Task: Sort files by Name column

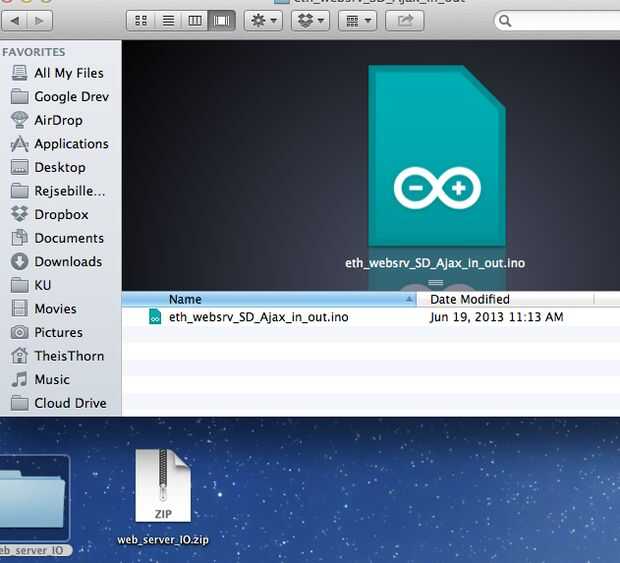Action: [x=269, y=299]
